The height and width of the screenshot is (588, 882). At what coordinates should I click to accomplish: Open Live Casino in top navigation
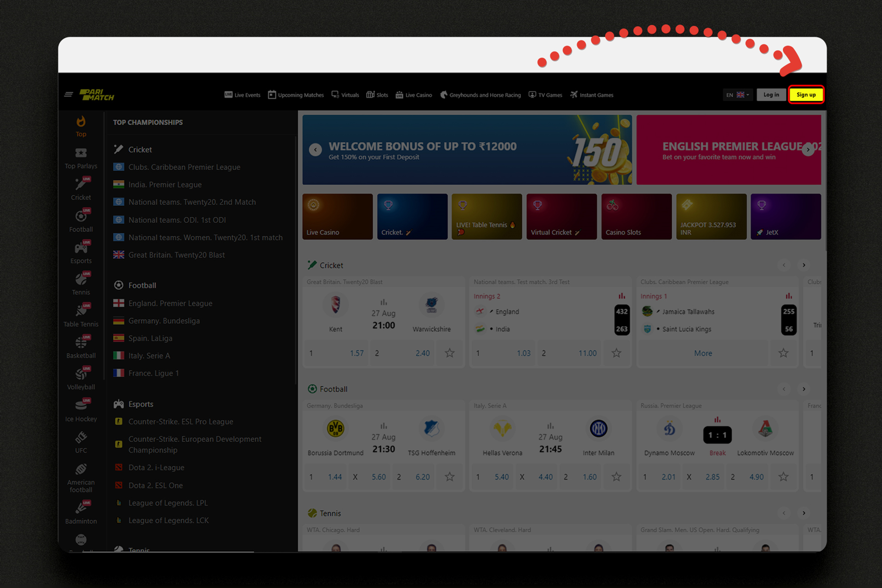(x=414, y=95)
